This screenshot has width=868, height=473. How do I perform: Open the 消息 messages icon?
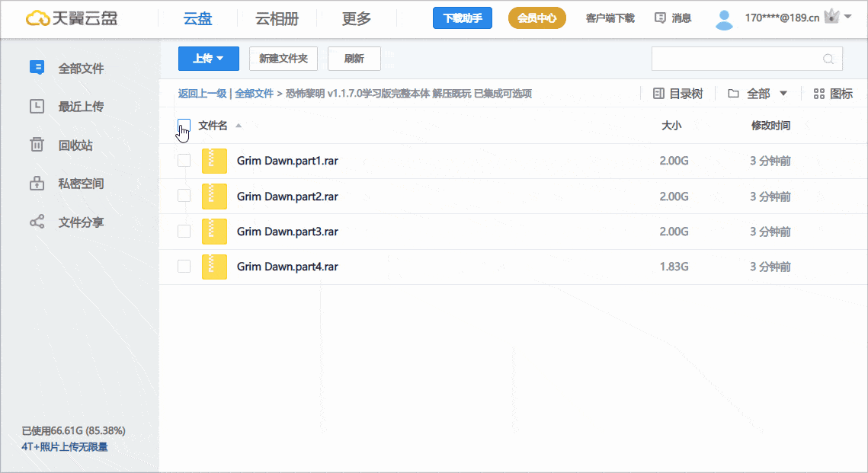661,18
